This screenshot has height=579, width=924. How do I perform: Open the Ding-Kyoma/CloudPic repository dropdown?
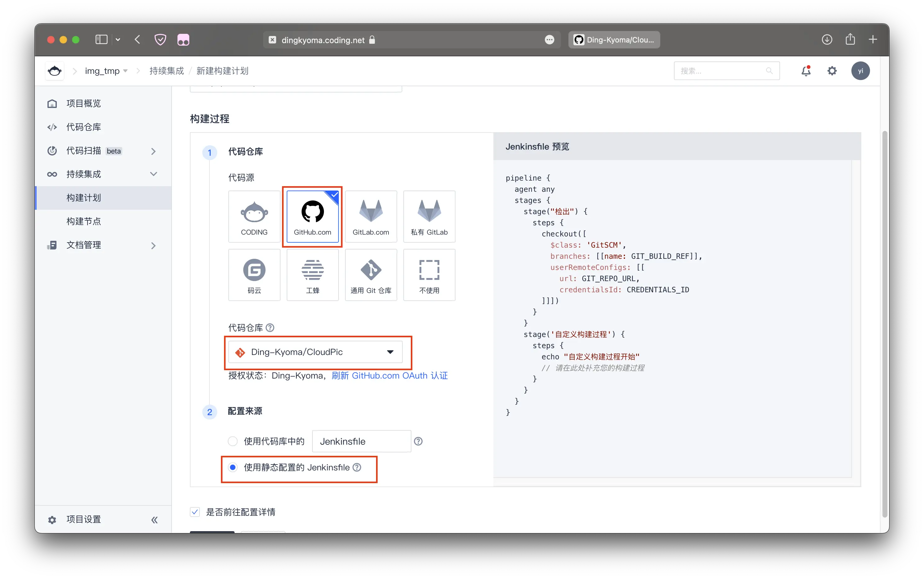pyautogui.click(x=315, y=352)
